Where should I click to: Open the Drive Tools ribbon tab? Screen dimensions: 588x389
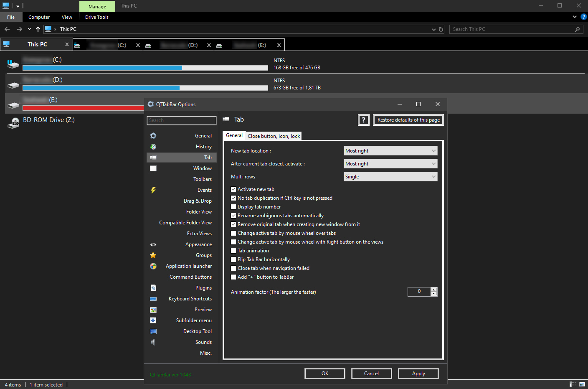pos(97,17)
